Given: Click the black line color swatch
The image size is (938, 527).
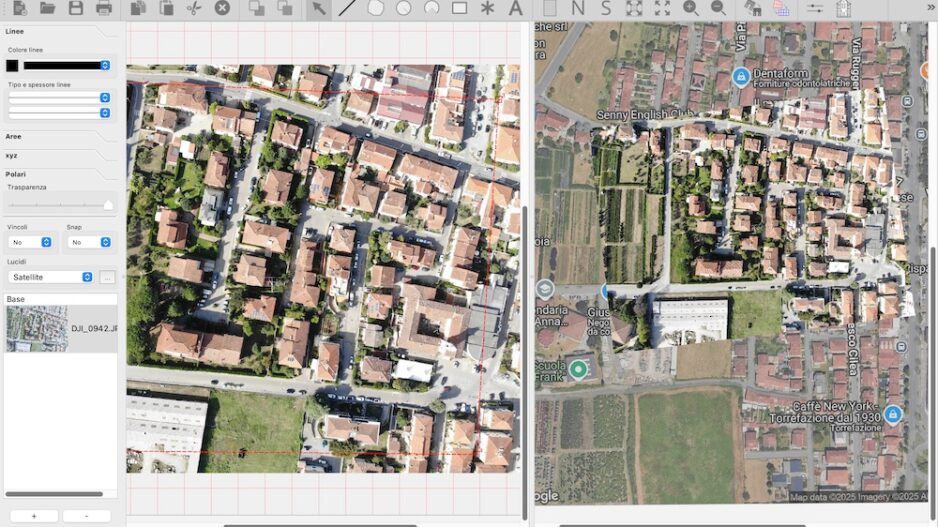Looking at the screenshot, I should coord(12,66).
